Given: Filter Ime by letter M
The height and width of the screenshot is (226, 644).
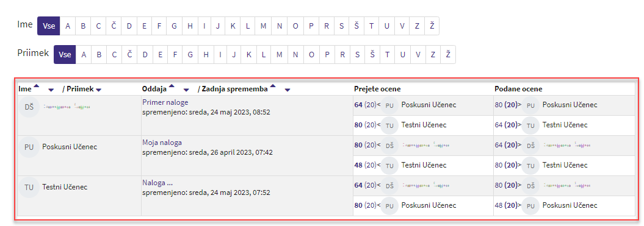Looking at the screenshot, I should pyautogui.click(x=263, y=26).
